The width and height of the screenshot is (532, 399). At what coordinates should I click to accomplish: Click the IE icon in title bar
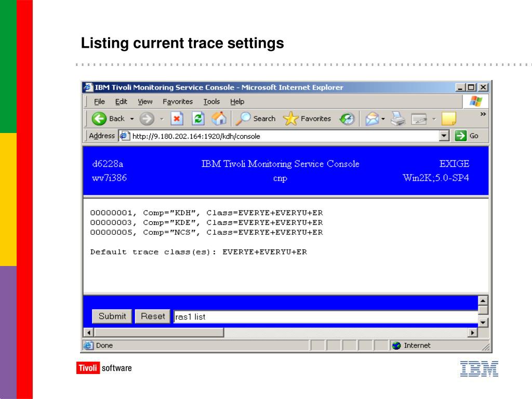tap(88, 87)
